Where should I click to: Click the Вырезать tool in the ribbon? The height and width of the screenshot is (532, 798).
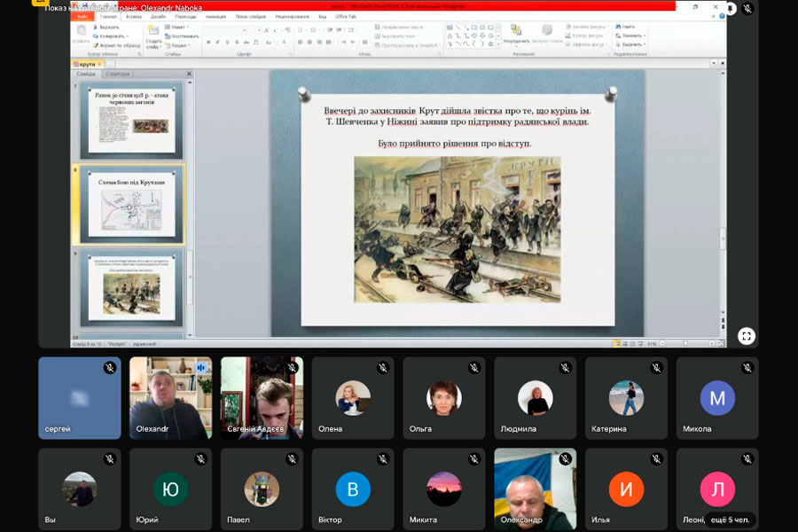pos(106,27)
